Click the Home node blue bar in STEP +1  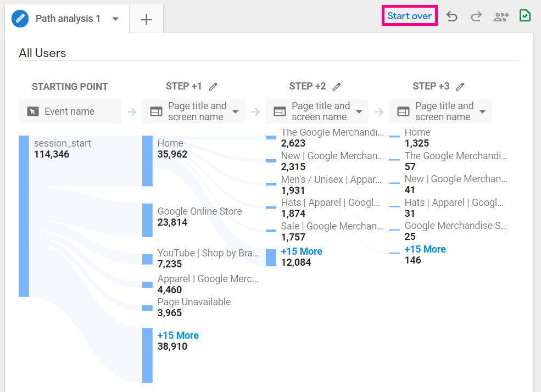pyautogui.click(x=147, y=161)
